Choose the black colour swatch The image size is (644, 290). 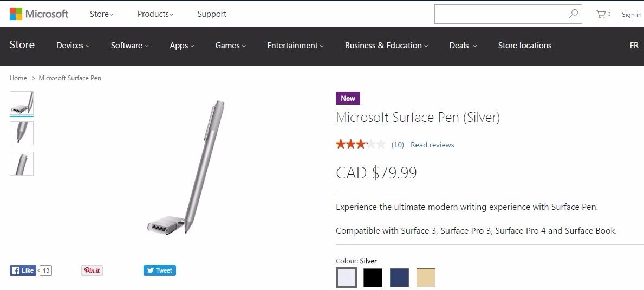coord(373,278)
